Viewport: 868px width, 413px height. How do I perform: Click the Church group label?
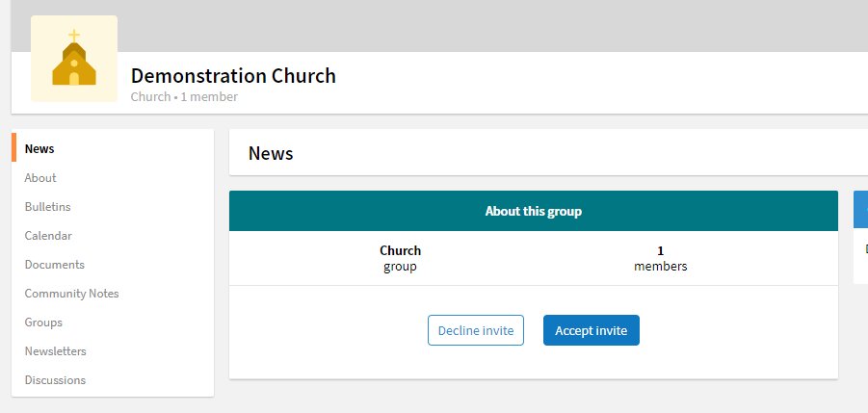click(x=400, y=258)
